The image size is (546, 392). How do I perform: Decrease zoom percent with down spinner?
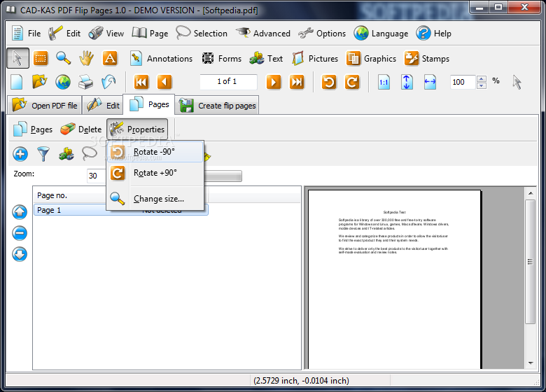pyautogui.click(x=482, y=85)
